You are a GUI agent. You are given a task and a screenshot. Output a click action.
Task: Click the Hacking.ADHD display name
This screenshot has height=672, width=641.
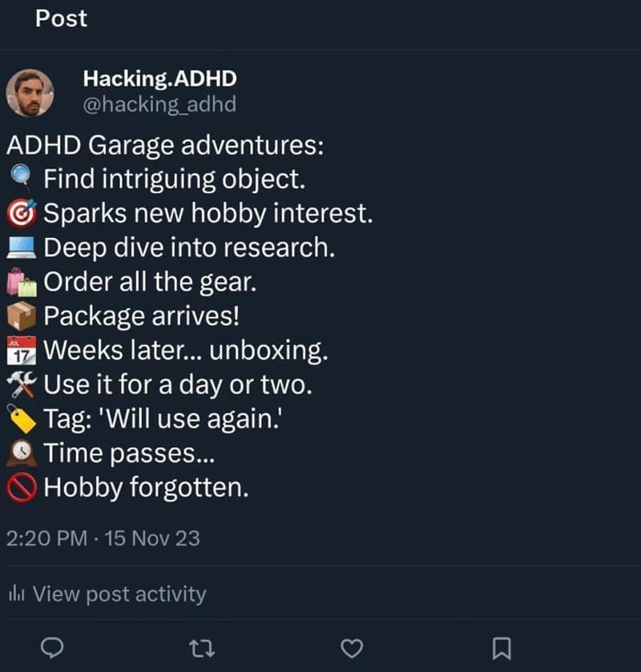click(x=159, y=78)
